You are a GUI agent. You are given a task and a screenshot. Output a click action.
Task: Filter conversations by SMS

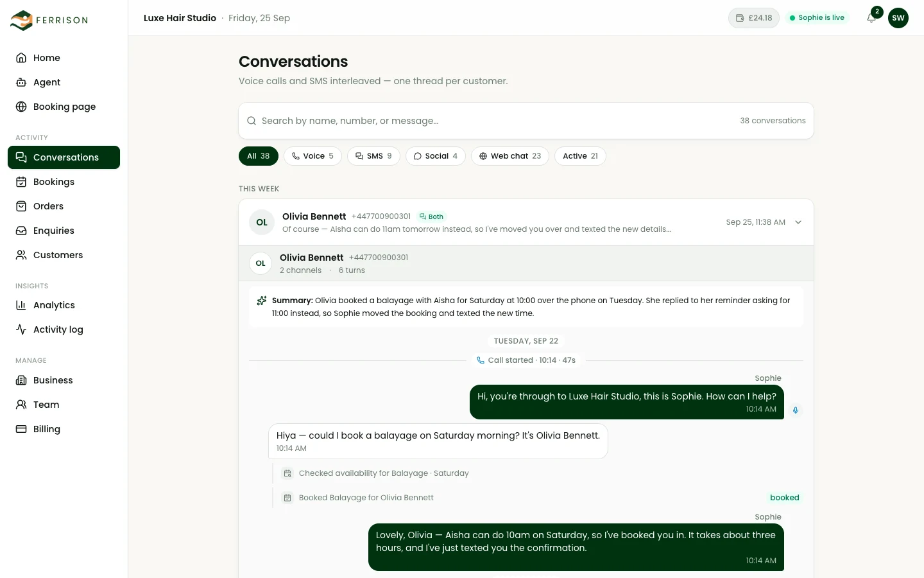(373, 156)
